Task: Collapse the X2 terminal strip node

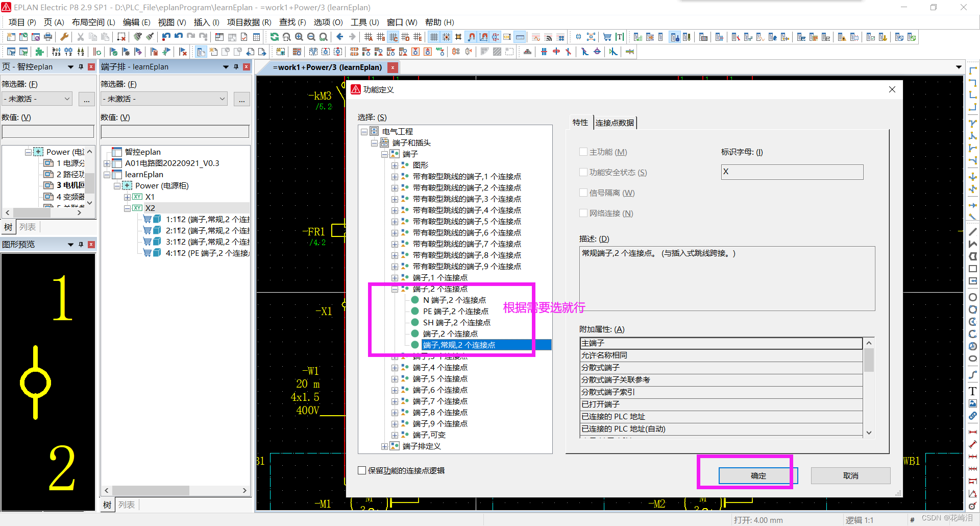Action: pos(127,208)
